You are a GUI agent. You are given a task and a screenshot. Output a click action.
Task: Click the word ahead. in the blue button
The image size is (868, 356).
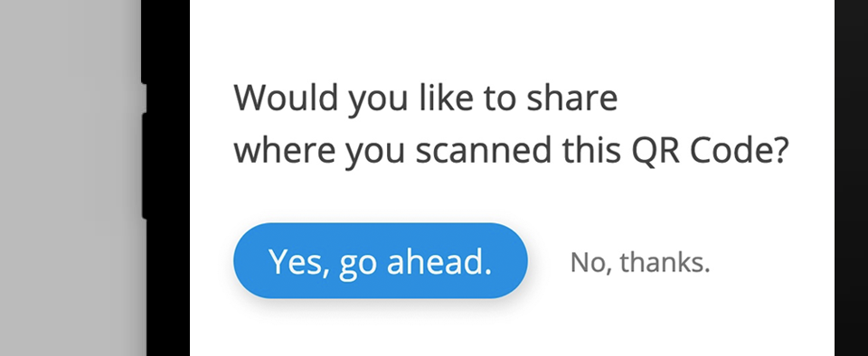[x=439, y=261]
